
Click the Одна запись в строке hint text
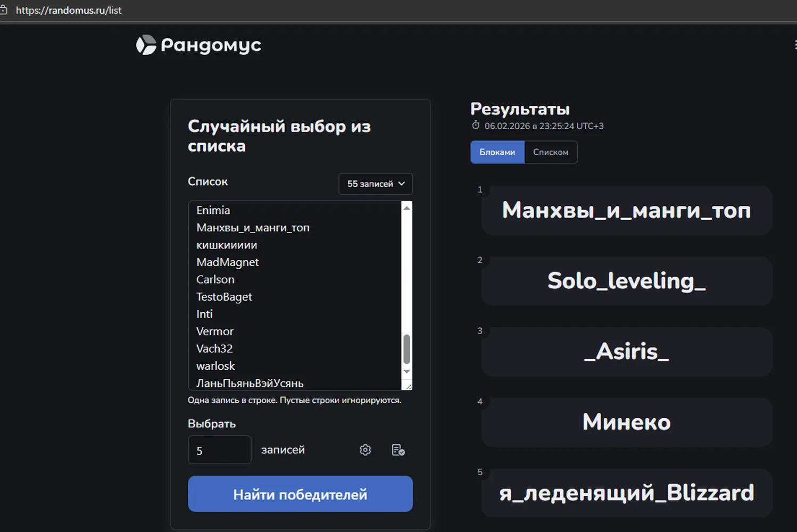click(295, 400)
